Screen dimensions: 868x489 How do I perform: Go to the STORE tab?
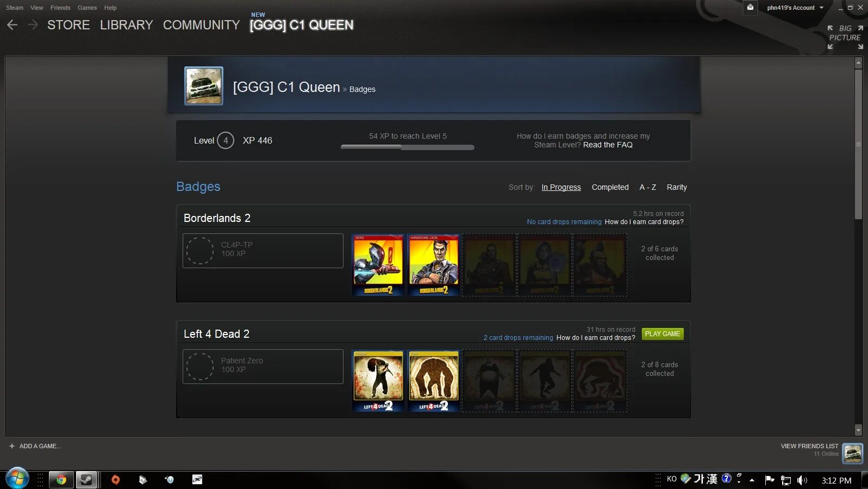click(68, 25)
